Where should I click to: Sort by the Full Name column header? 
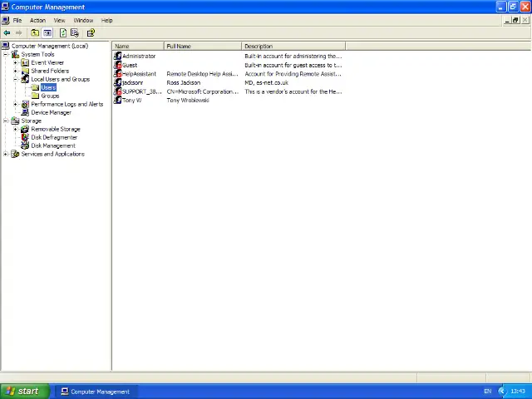coord(203,47)
